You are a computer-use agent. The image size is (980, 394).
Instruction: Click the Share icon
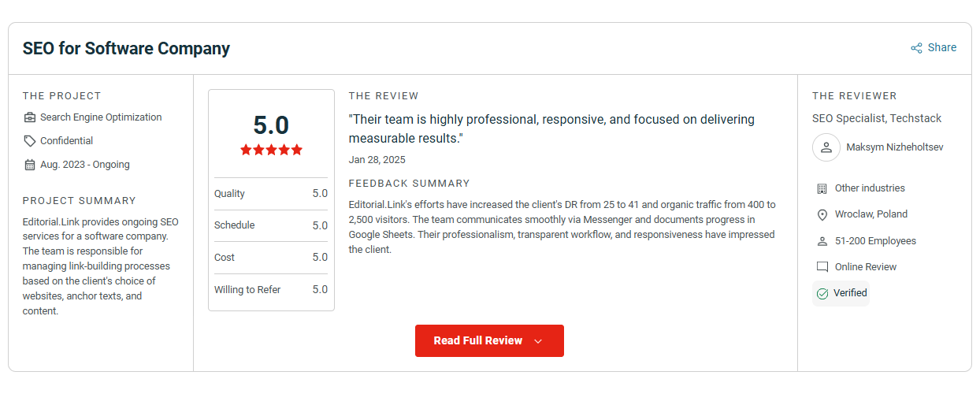916,48
